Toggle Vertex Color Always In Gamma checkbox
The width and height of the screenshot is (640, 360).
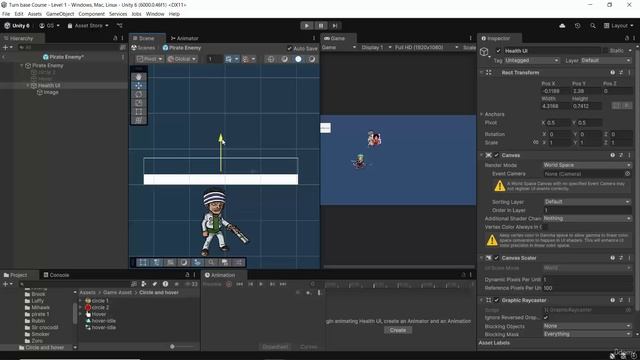(x=546, y=227)
